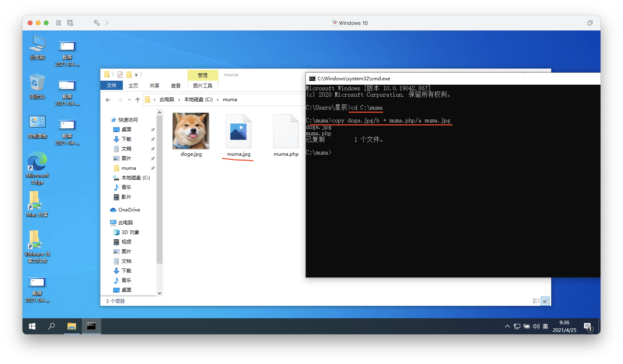
Task: Click the new folder icon in Explorer quick access toolbar
Action: pos(129,74)
